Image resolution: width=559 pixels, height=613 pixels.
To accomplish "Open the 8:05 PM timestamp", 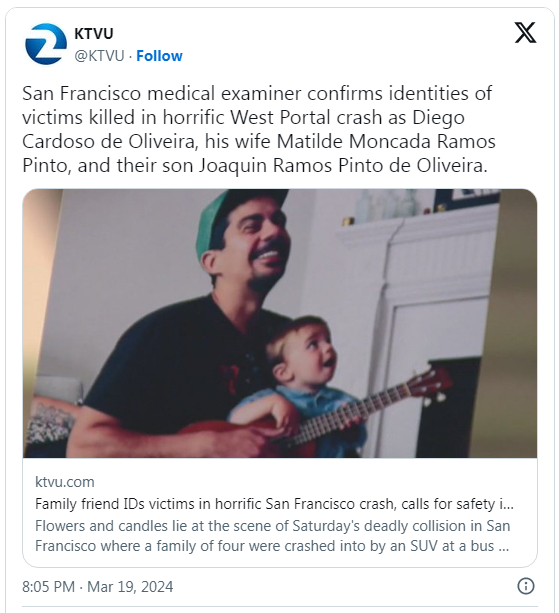I will pos(48,587).
